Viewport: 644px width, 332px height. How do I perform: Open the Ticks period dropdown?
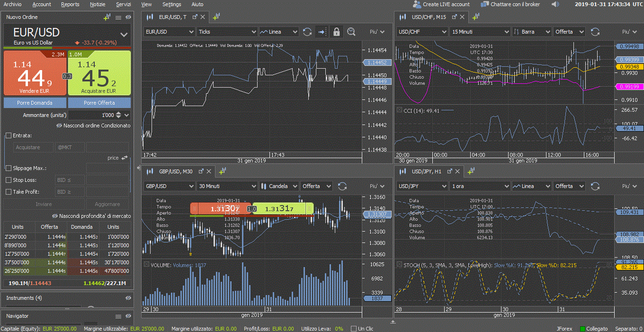(x=227, y=32)
